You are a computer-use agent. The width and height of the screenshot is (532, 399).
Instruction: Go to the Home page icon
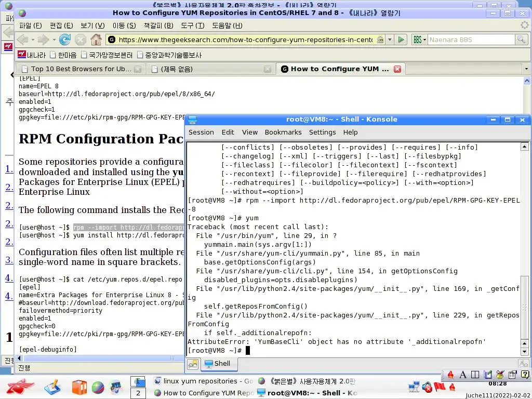(96, 39)
